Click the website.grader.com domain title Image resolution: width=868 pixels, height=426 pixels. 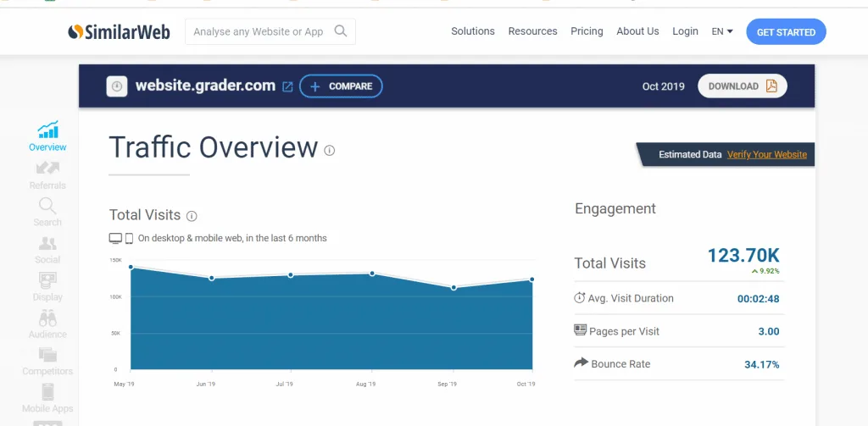[x=205, y=86]
